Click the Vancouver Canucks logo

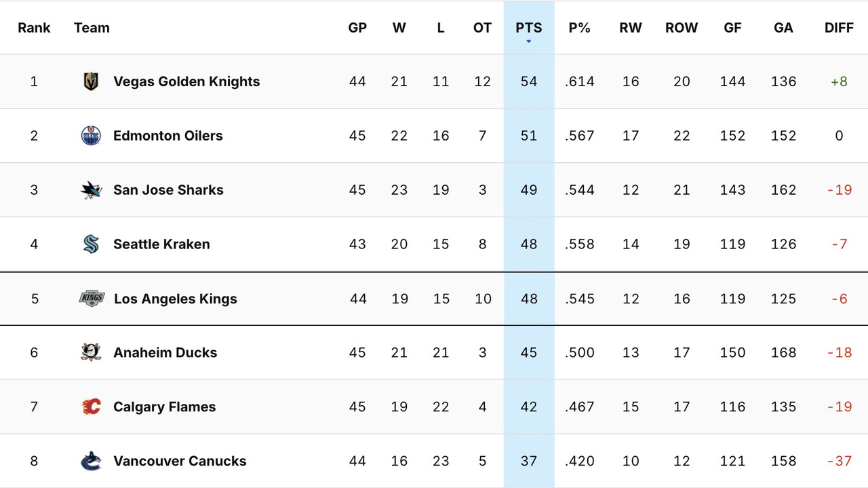(91, 461)
